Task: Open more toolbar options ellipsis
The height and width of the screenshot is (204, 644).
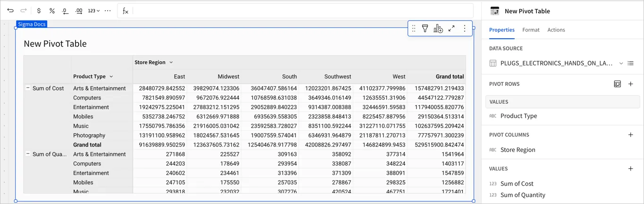Action: [108, 10]
